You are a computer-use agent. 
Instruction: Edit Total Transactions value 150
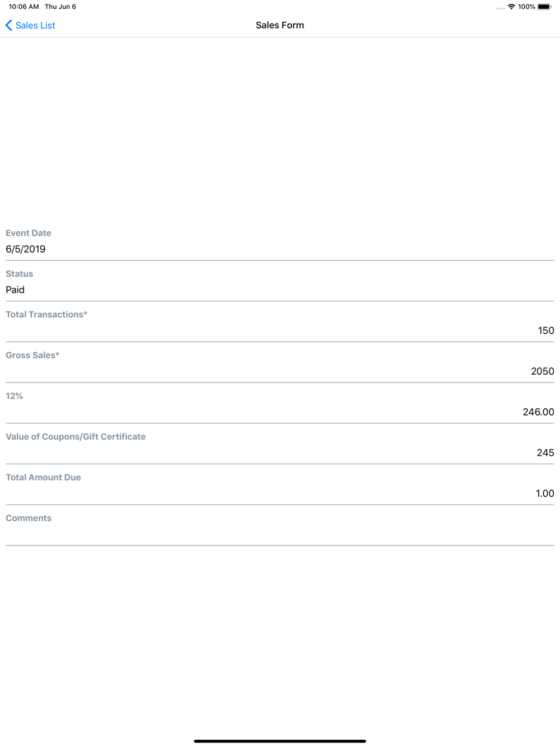(546, 330)
